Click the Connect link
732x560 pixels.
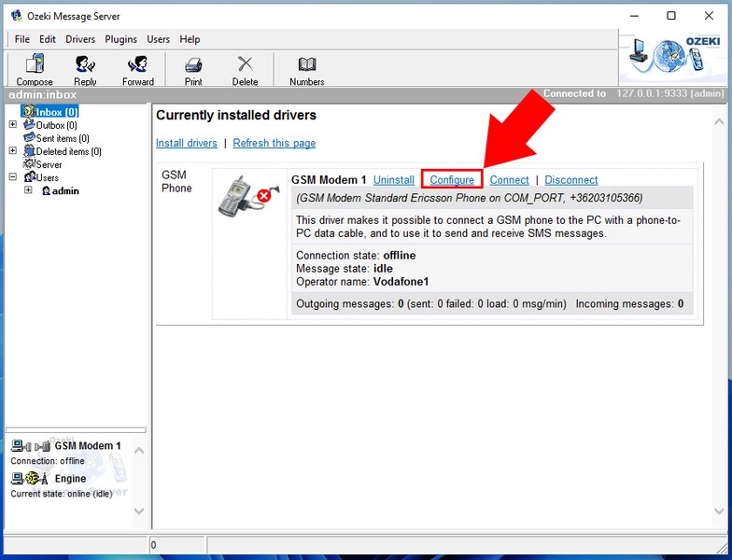[510, 179]
